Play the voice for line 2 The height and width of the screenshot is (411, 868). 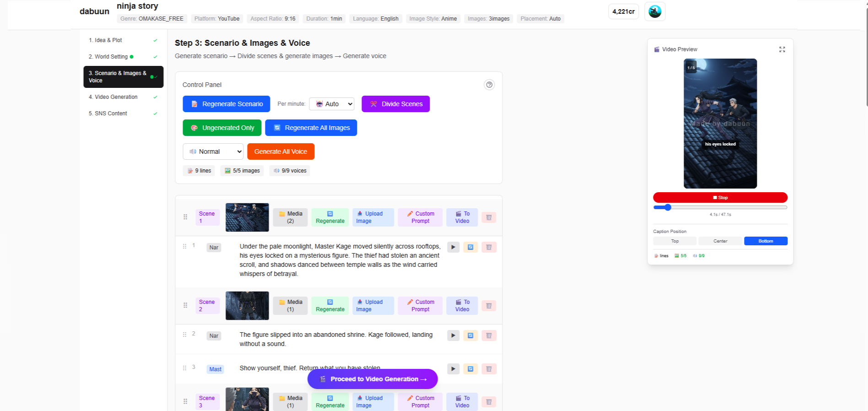(x=453, y=335)
